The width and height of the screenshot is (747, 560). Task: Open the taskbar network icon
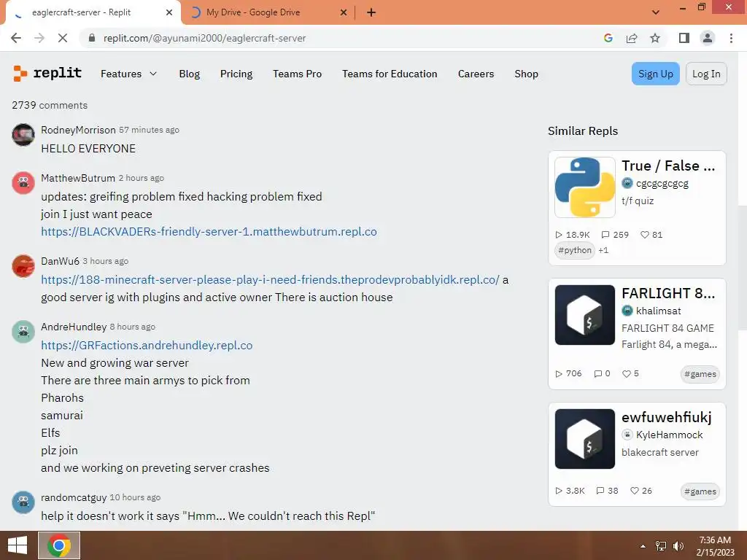[x=661, y=546]
